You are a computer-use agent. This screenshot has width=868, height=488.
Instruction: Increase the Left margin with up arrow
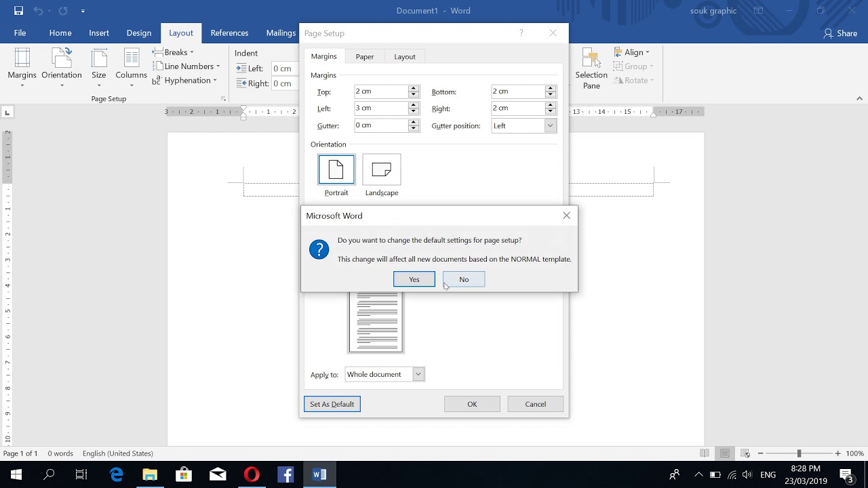click(x=414, y=105)
